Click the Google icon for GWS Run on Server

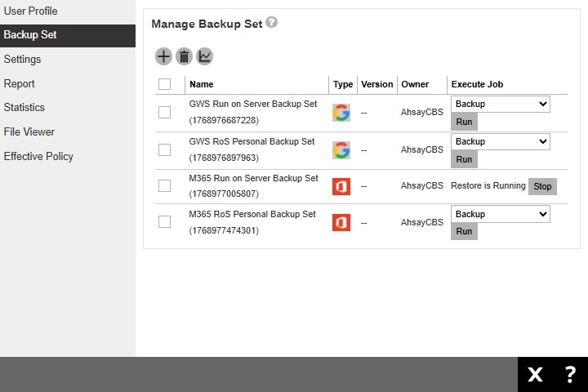click(341, 113)
